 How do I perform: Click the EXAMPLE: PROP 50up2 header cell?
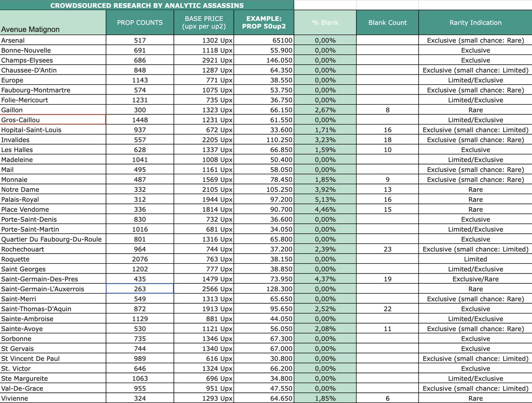pos(264,22)
